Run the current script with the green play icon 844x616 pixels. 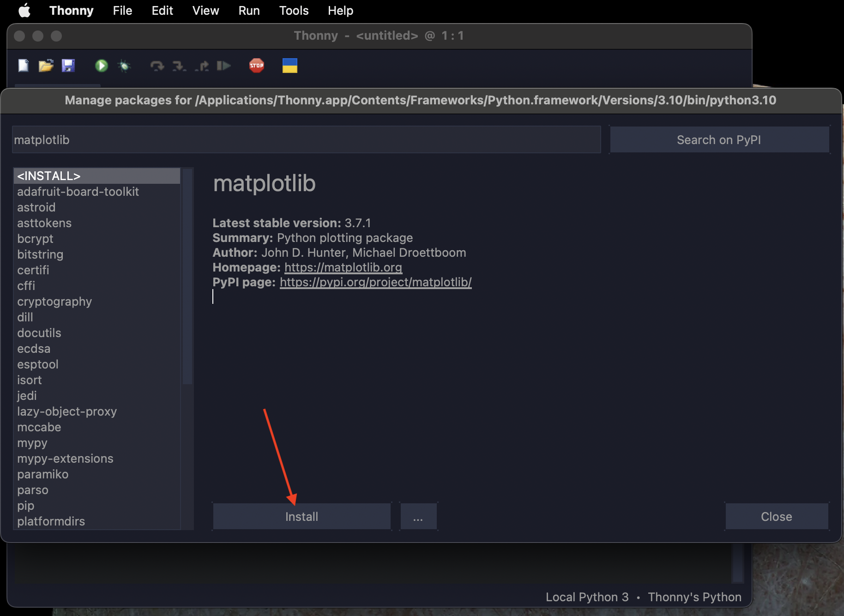tap(102, 66)
